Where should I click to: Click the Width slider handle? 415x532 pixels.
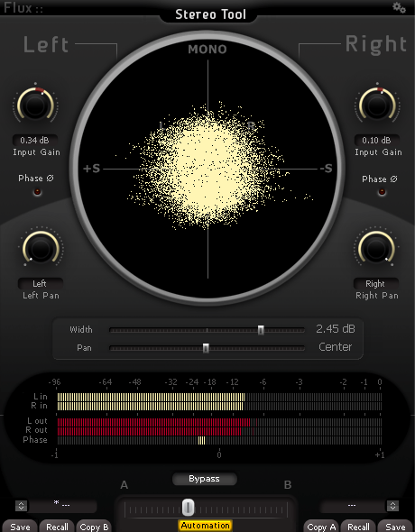[x=261, y=330]
